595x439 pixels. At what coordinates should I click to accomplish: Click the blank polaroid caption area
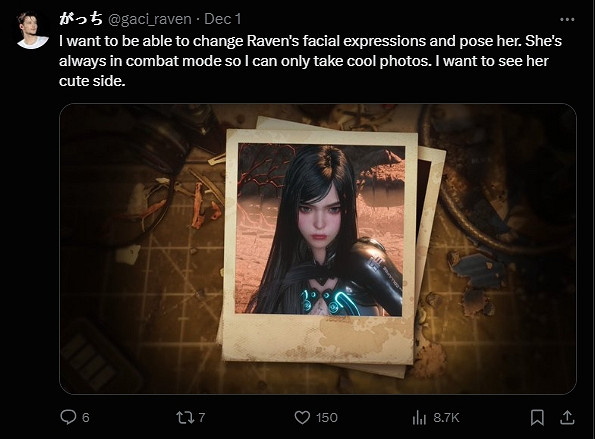318,338
